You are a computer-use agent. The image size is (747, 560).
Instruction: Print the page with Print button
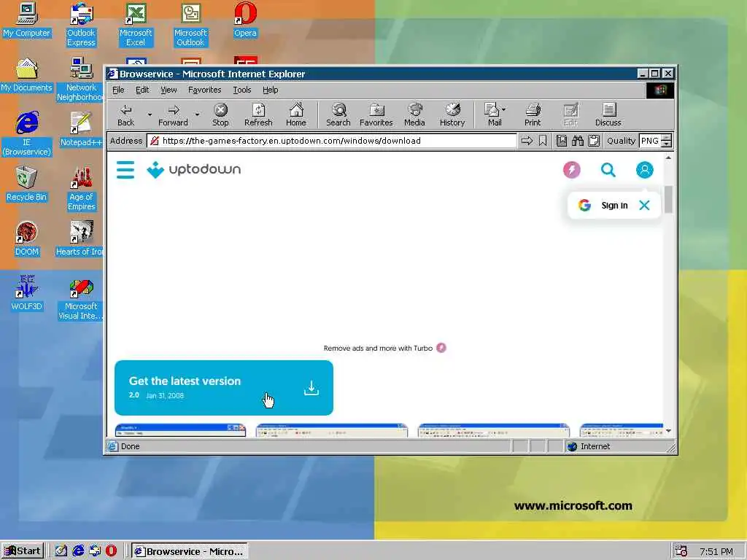533,114
